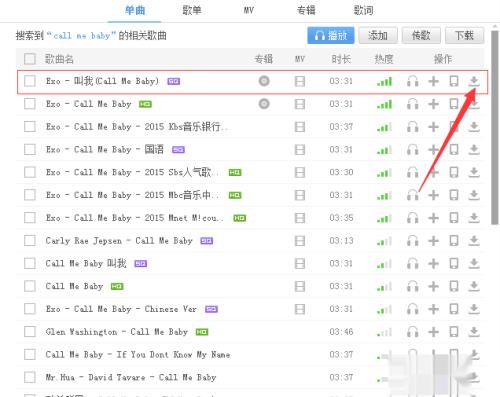Select checkbox for Call Me Baby 叫我 row
500x397 pixels.
(30, 263)
